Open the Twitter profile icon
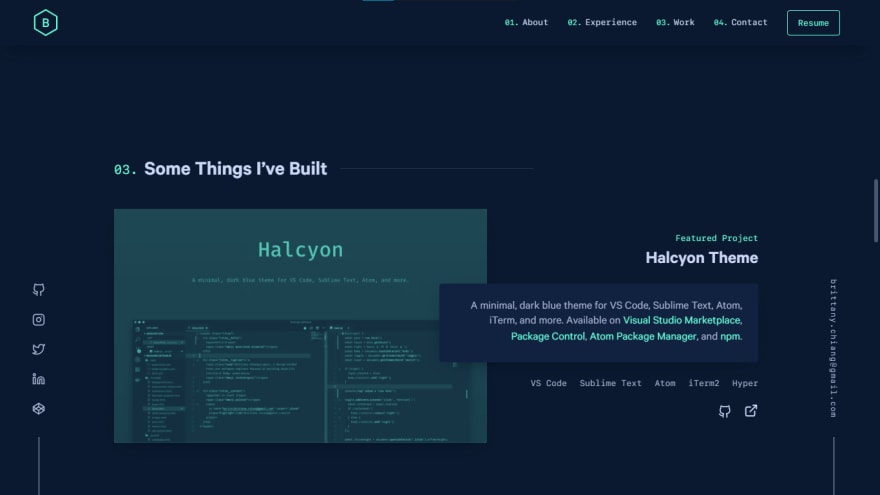Image resolution: width=880 pixels, height=495 pixels. pos(39,349)
